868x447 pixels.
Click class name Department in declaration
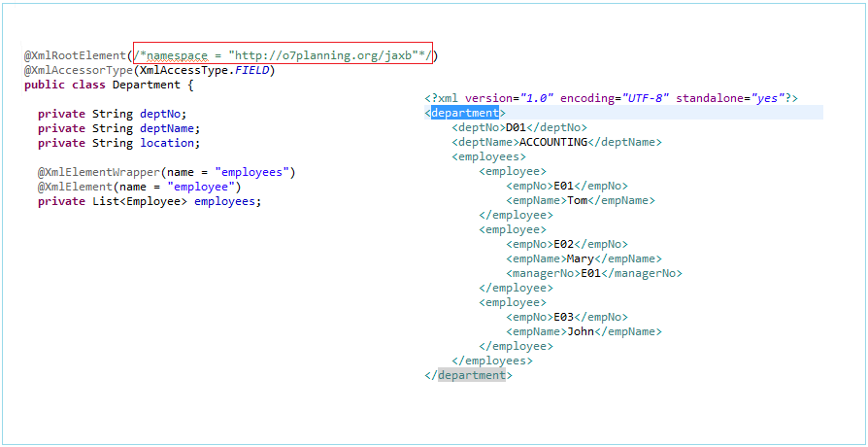(147, 85)
